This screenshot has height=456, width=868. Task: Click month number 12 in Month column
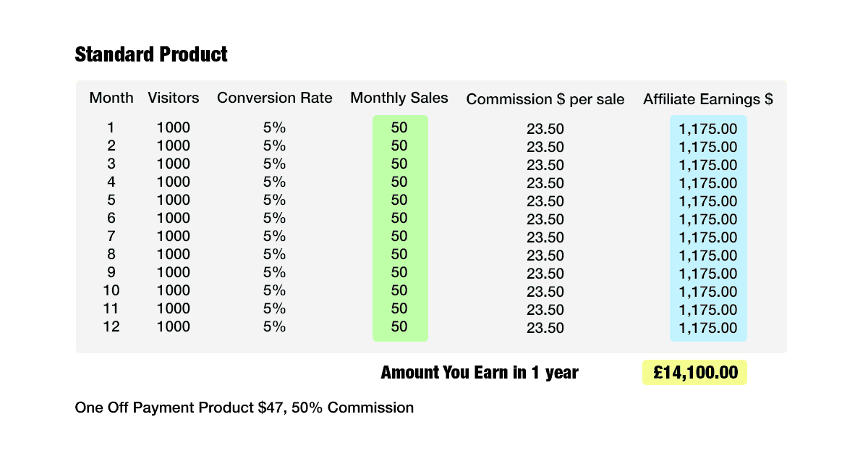point(111,327)
